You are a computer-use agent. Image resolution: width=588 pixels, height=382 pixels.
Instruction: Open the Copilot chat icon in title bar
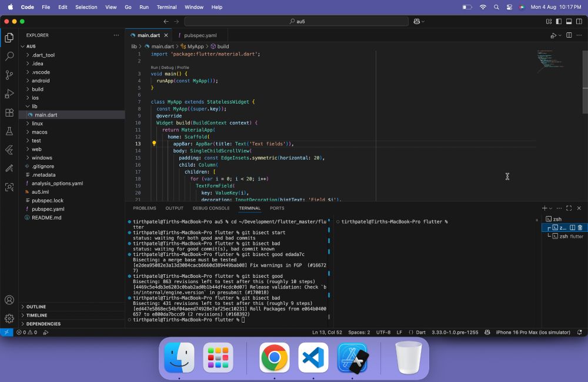coord(417,22)
